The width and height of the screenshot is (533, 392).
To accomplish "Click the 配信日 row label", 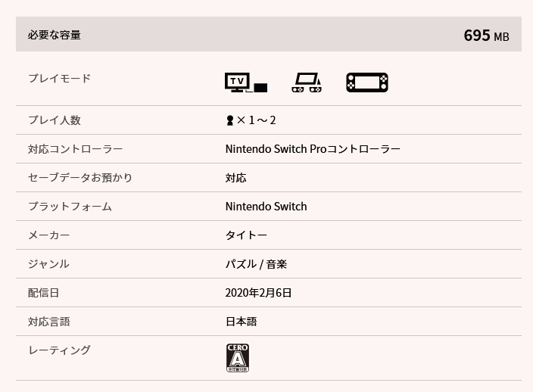I will (43, 293).
